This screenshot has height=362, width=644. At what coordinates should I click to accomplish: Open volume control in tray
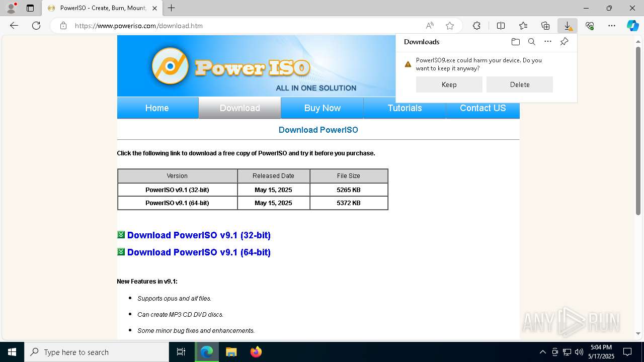(x=579, y=352)
